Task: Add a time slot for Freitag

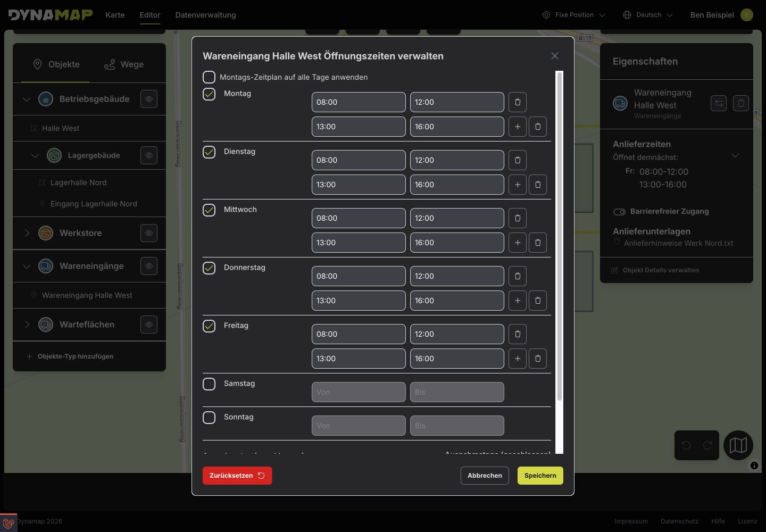Action: pos(518,359)
